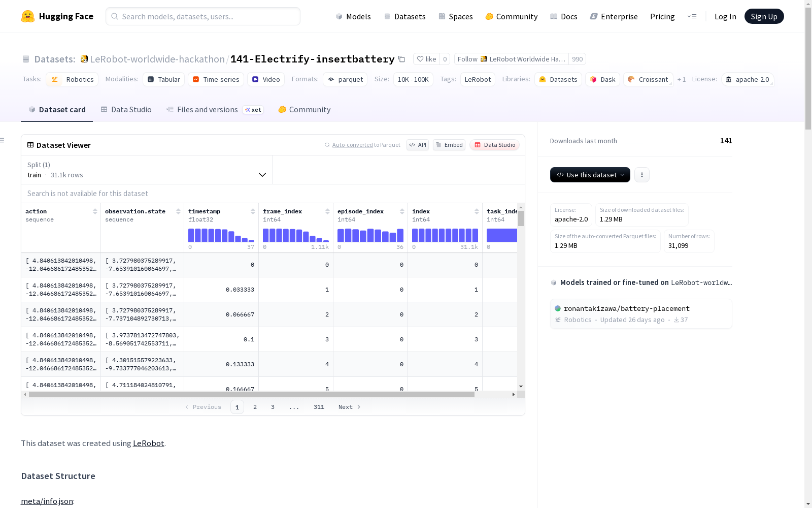Click the Hugging Face logo icon

(x=28, y=16)
